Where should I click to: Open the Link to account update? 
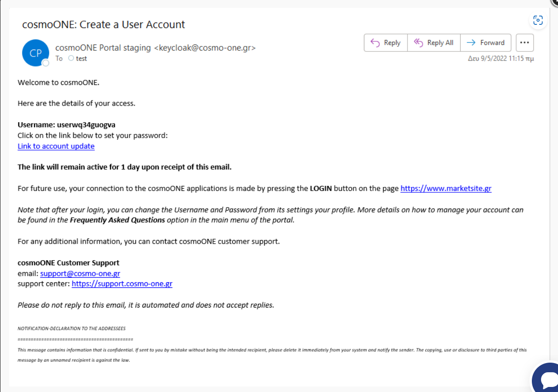point(56,146)
